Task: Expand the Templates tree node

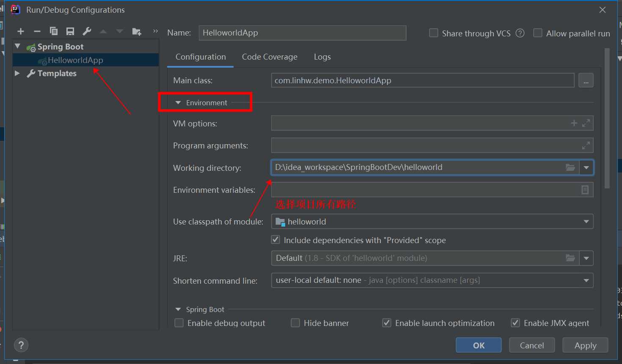Action: [x=17, y=73]
